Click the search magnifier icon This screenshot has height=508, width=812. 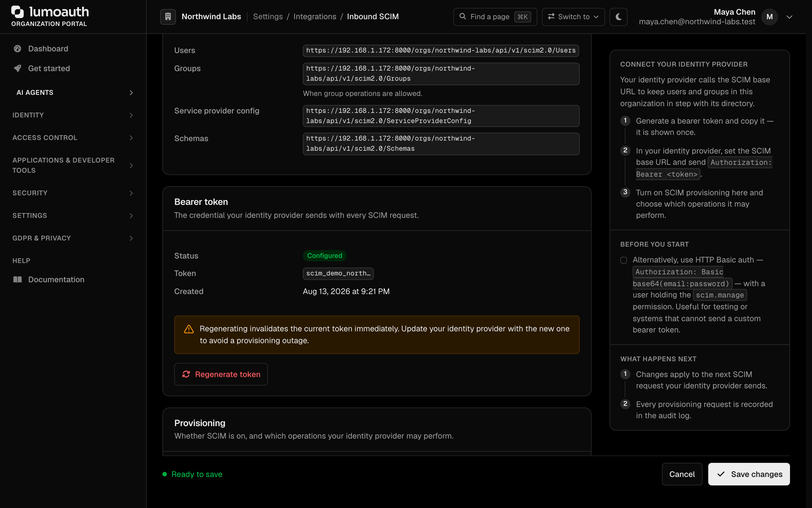point(463,16)
